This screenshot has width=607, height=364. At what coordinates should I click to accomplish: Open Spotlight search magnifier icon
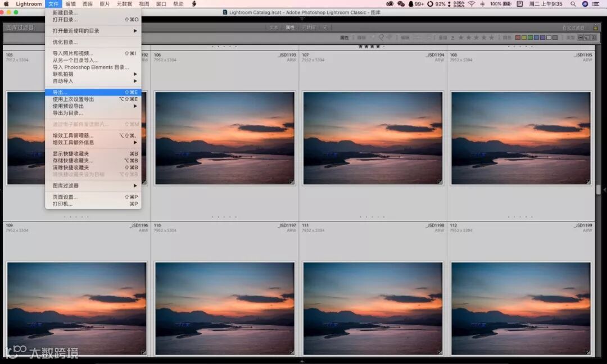pyautogui.click(x=573, y=4)
